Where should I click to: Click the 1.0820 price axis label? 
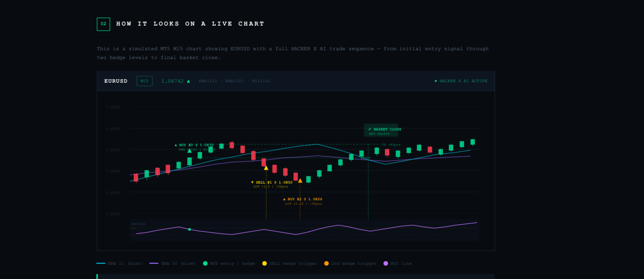[113, 214]
